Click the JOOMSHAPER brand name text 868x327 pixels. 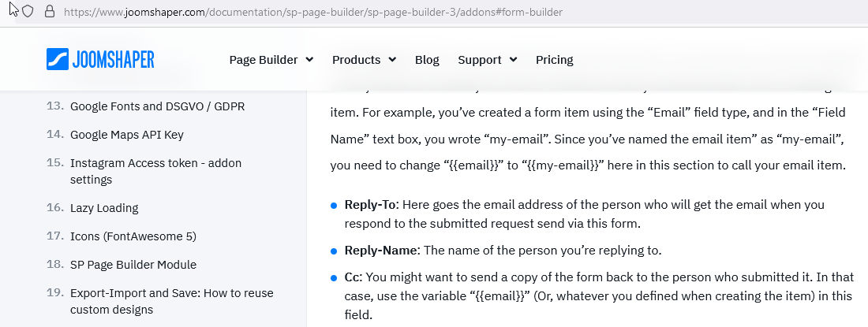[114, 60]
